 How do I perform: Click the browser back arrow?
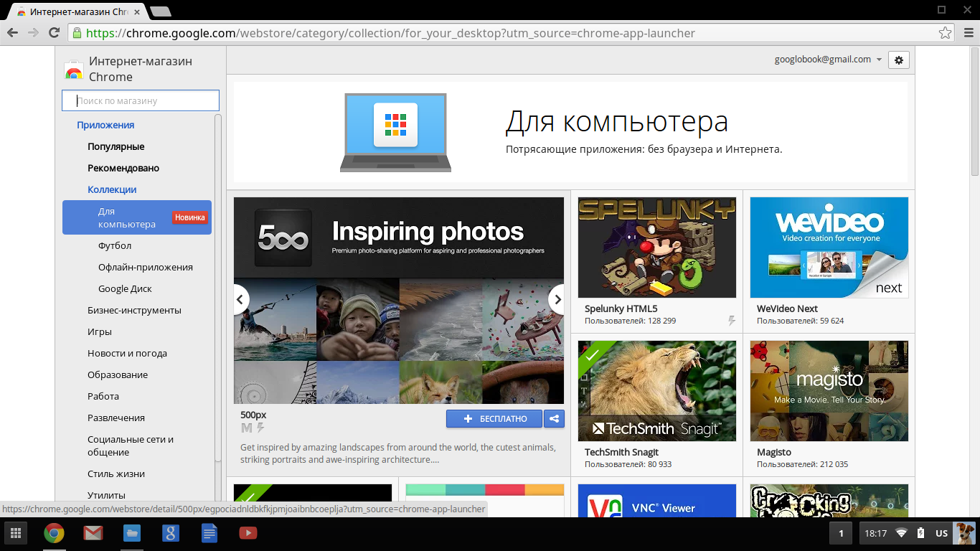(13, 33)
